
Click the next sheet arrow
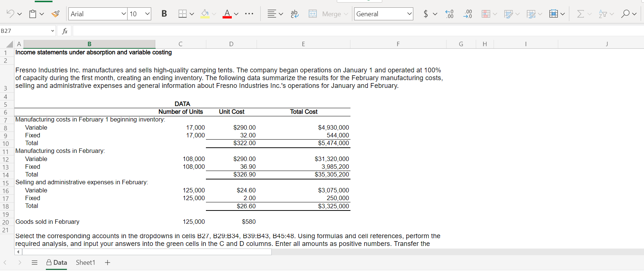point(20,263)
